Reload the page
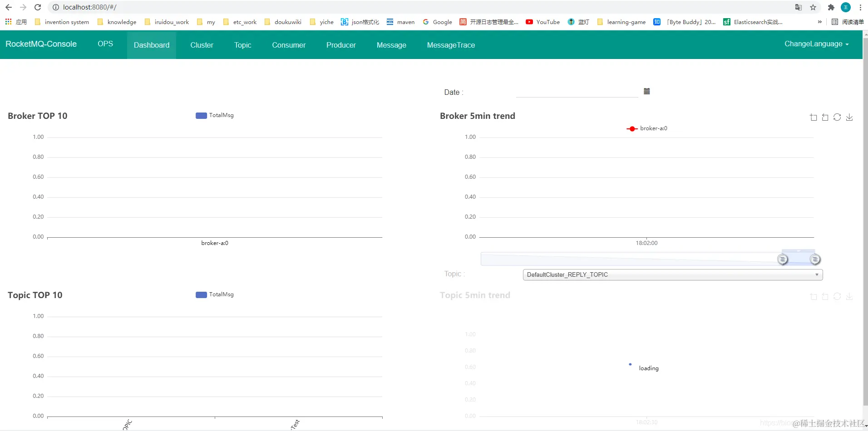The width and height of the screenshot is (868, 431). coord(38,7)
